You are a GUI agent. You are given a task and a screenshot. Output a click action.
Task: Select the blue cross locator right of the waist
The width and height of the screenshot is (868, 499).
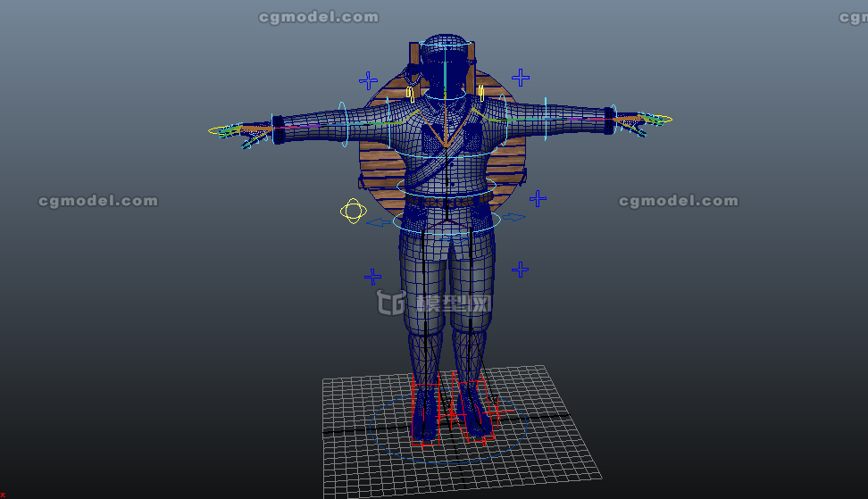[538, 197]
